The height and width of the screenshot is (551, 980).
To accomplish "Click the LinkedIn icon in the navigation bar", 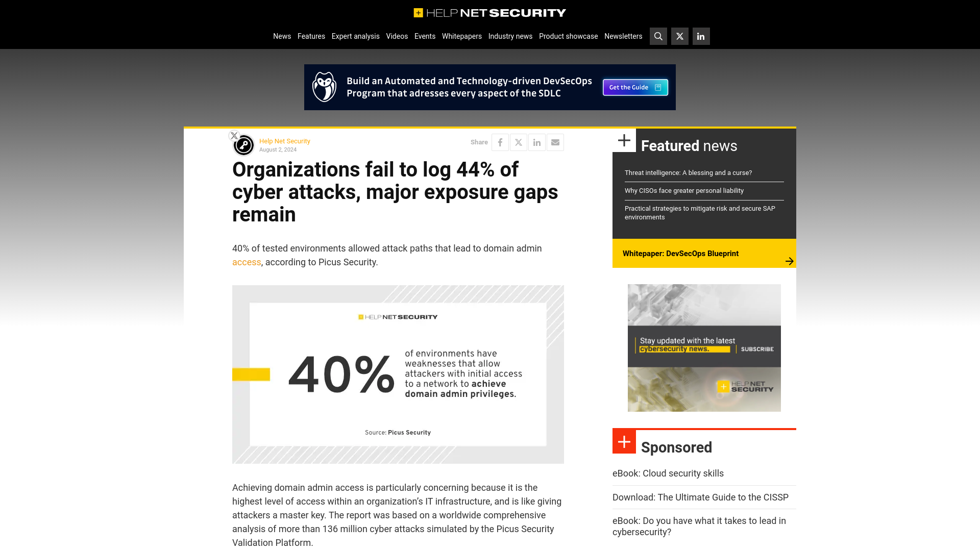I will point(701,36).
